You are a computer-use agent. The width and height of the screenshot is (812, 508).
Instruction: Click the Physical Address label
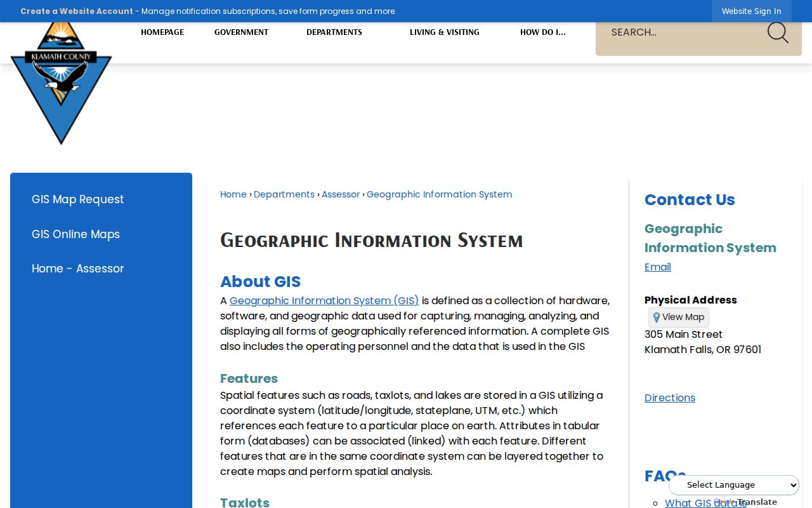(691, 300)
